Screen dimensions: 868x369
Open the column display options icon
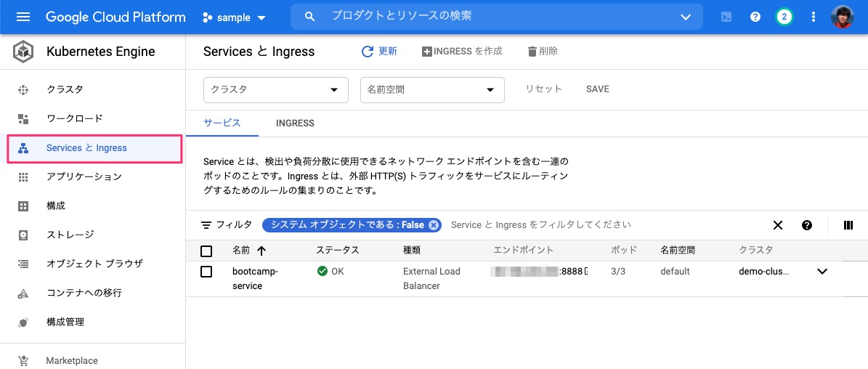(x=848, y=225)
